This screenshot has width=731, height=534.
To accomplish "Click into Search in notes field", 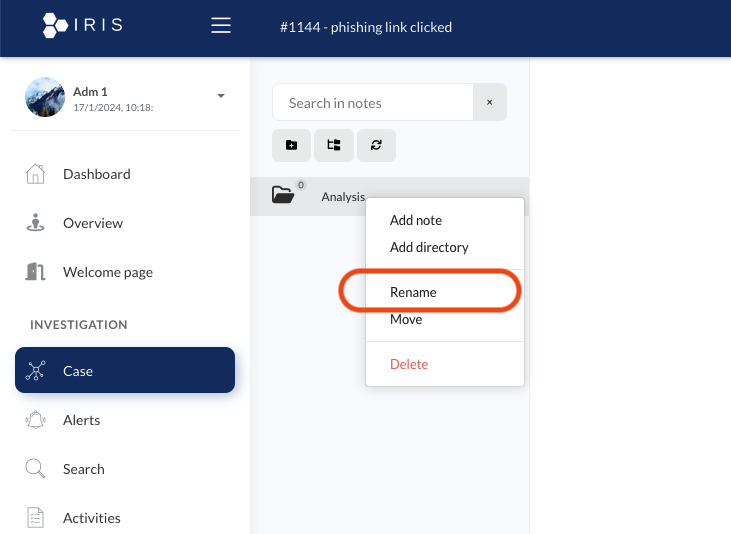I will [372, 102].
